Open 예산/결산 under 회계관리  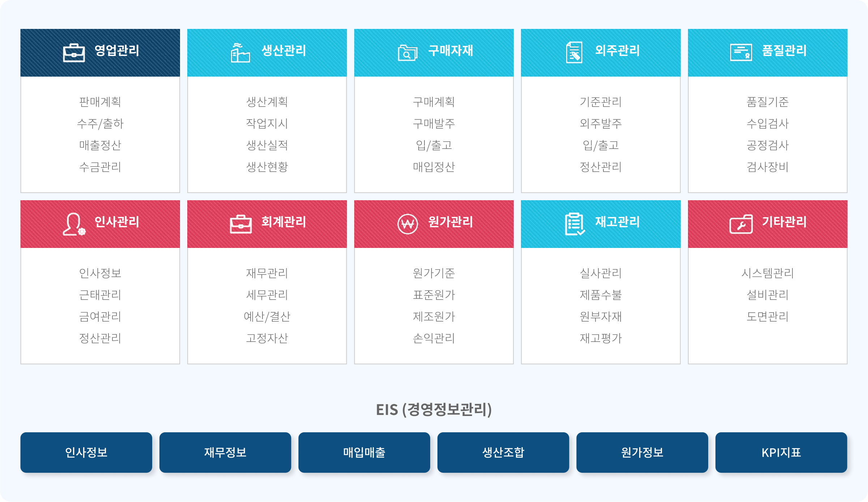(267, 317)
